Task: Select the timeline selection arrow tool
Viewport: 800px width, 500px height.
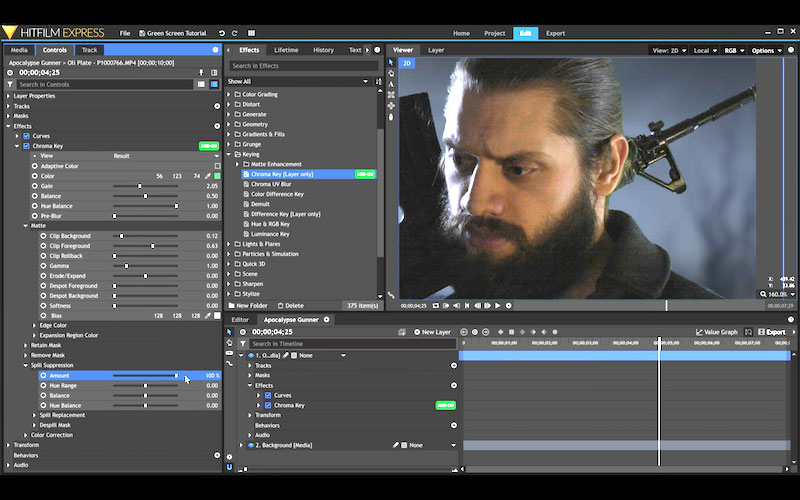Action: pos(229,332)
